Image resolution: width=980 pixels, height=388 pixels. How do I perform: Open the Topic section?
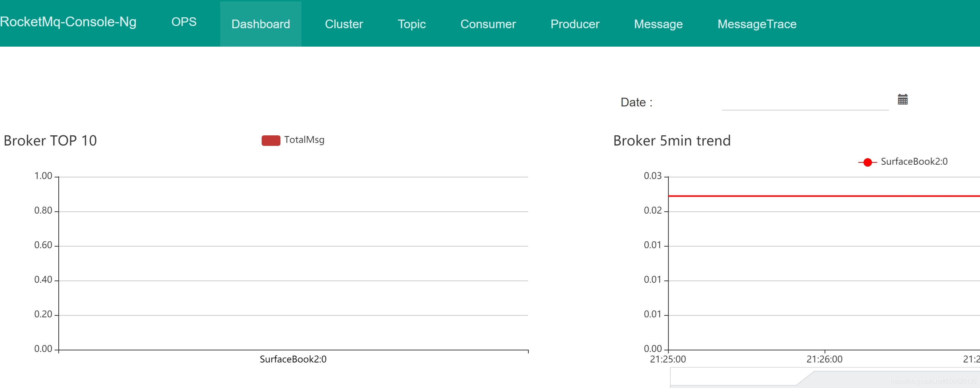click(412, 24)
